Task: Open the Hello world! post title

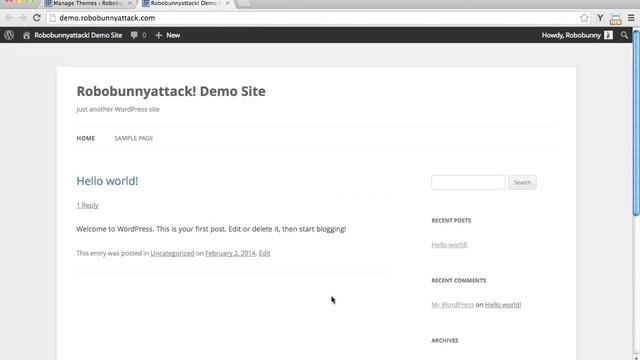Action: click(107, 181)
